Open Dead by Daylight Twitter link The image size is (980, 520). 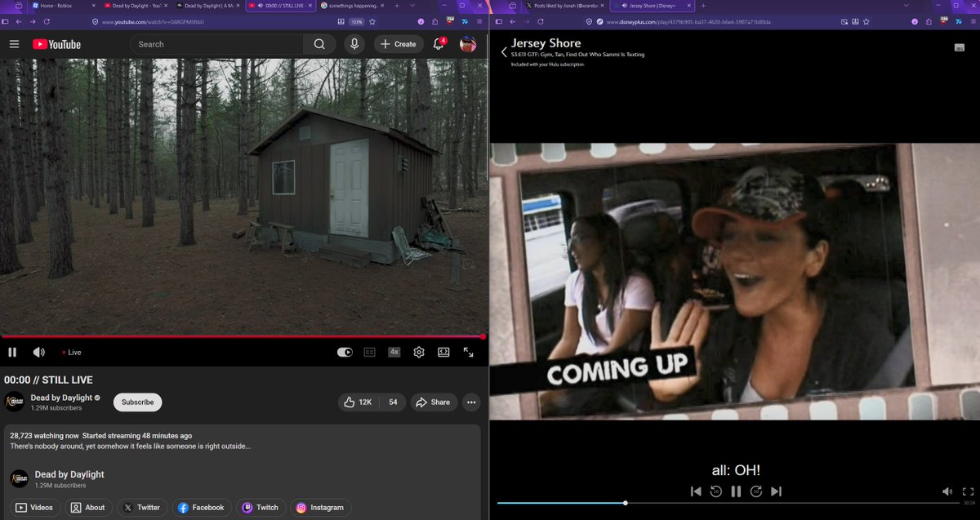[x=142, y=507]
